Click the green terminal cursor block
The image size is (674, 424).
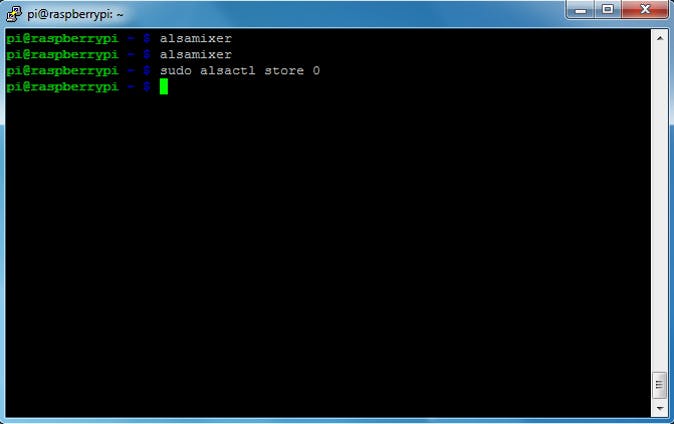pyautogui.click(x=164, y=86)
